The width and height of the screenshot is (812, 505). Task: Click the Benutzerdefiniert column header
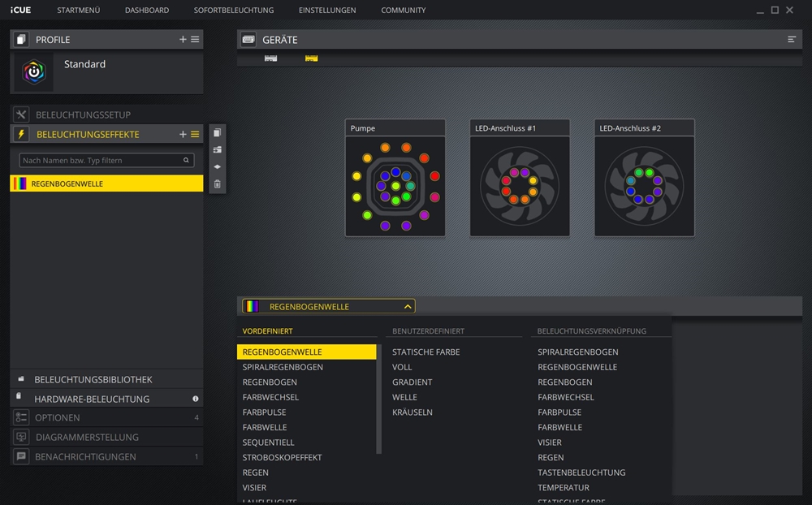pyautogui.click(x=428, y=331)
